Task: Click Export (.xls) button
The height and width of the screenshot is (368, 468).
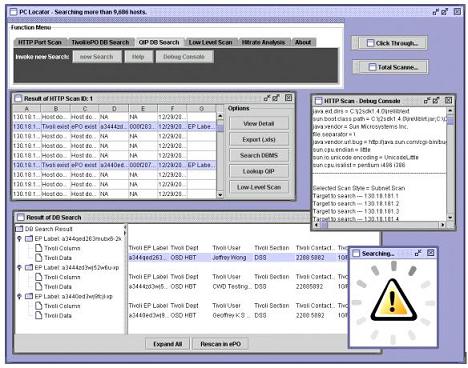Action: click(259, 139)
